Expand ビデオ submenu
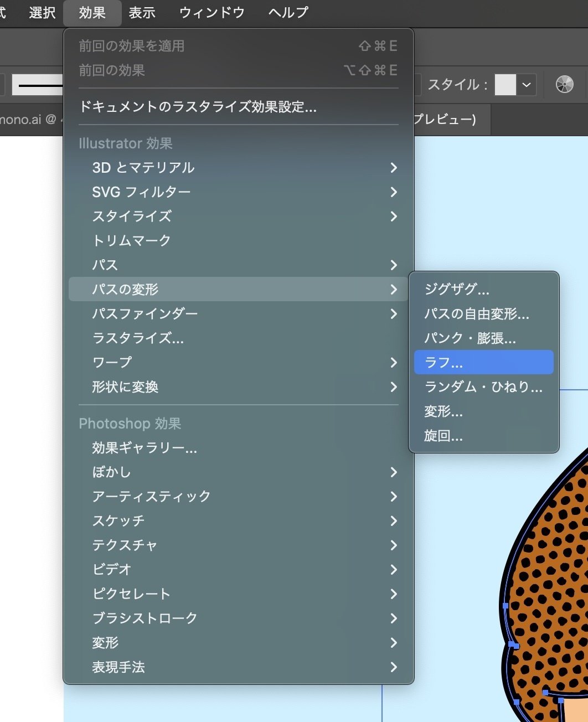The height and width of the screenshot is (722, 588). pyautogui.click(x=239, y=569)
